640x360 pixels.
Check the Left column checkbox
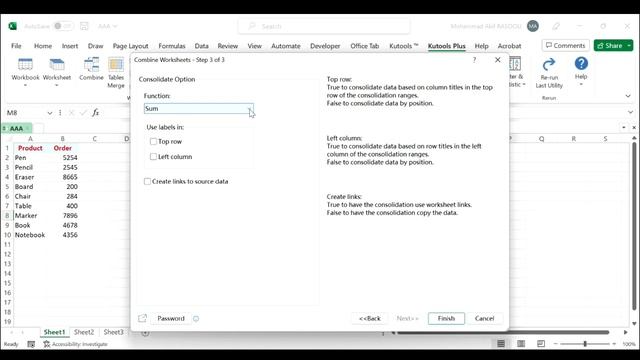pyautogui.click(x=153, y=157)
